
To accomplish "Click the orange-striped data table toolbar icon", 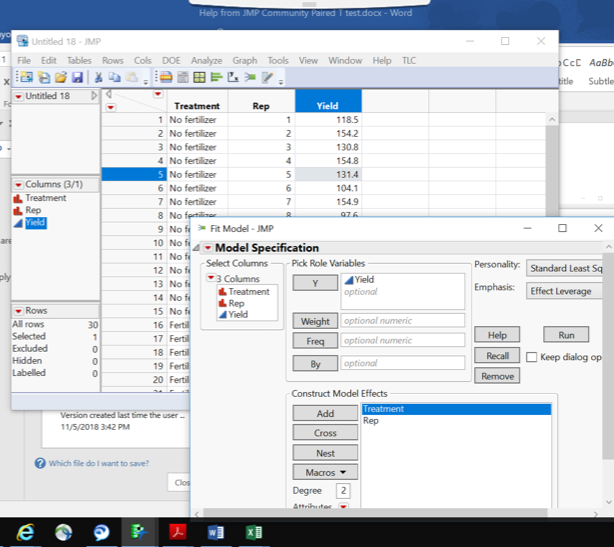I will point(166,77).
